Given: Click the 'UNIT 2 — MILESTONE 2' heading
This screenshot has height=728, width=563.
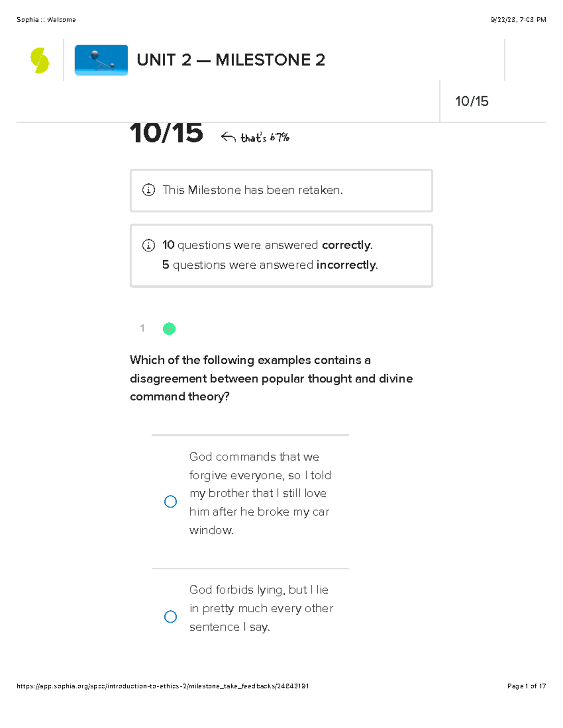Looking at the screenshot, I should (x=231, y=60).
